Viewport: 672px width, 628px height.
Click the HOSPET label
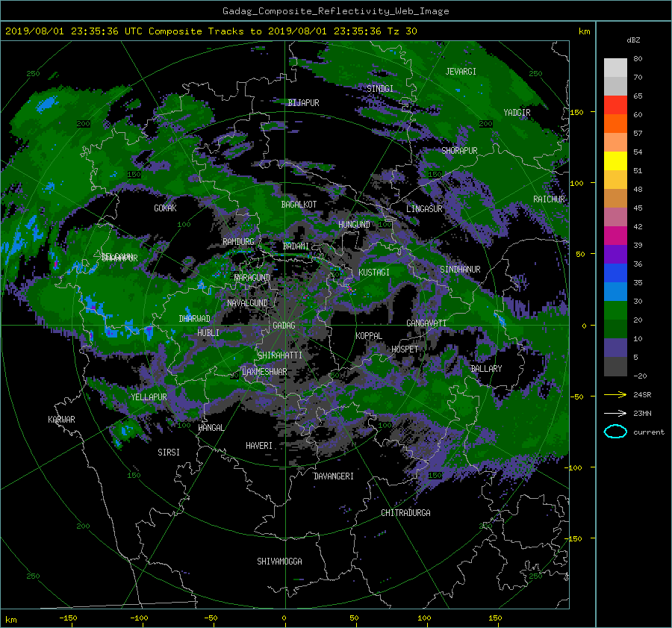click(405, 349)
